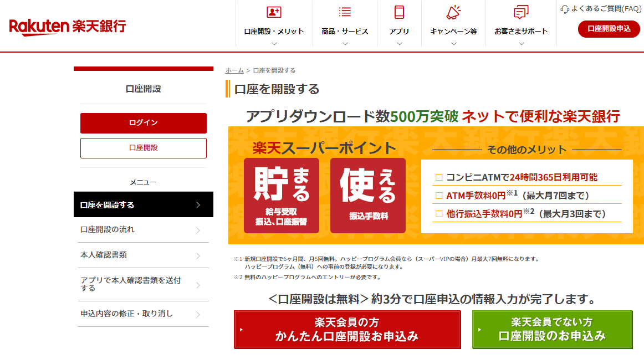
Task: Click the chevron beside 申込内容の修正・取り消し
Action: (x=198, y=315)
